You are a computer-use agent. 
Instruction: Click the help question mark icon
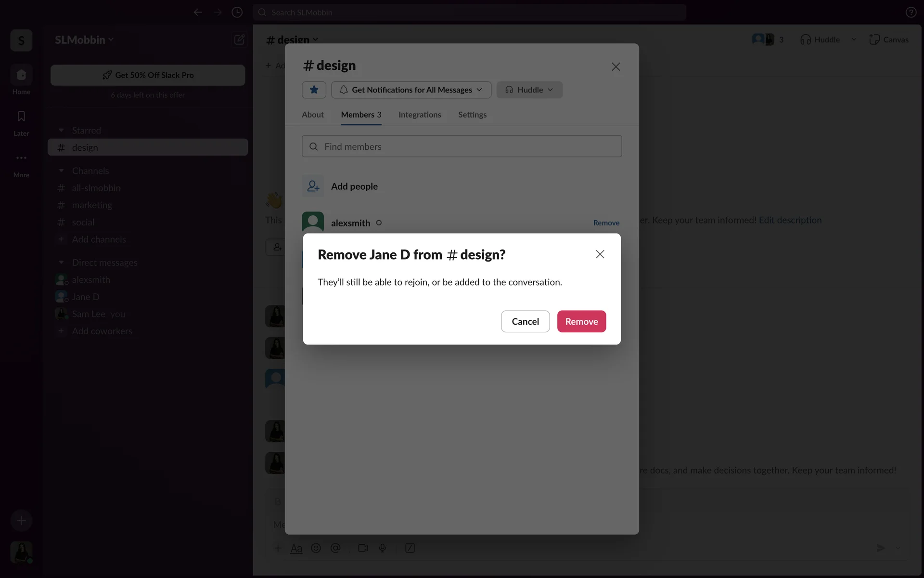tap(911, 13)
